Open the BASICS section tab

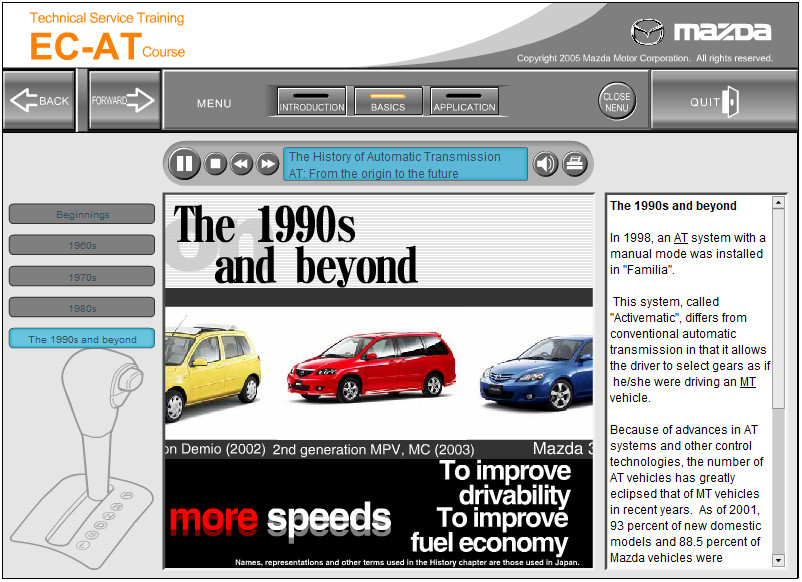[388, 101]
